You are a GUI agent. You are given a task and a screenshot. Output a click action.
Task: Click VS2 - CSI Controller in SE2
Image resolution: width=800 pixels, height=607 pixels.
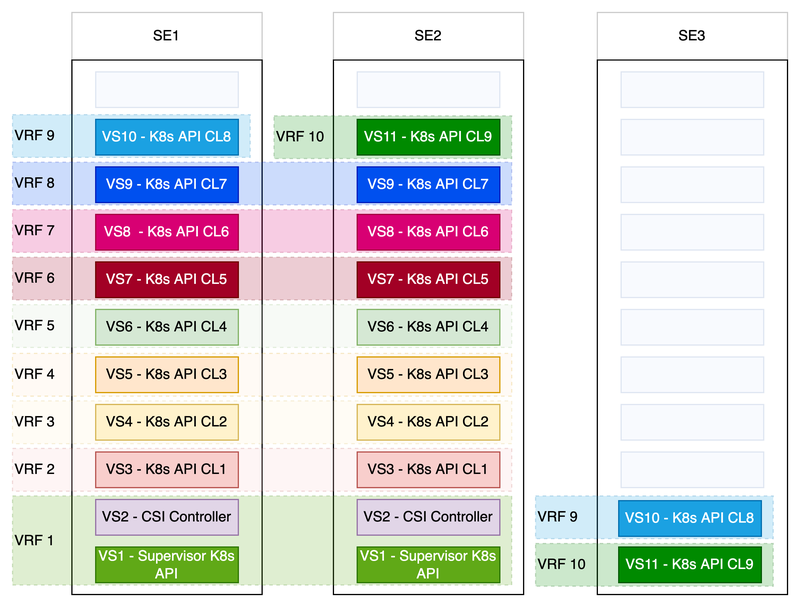point(428,517)
